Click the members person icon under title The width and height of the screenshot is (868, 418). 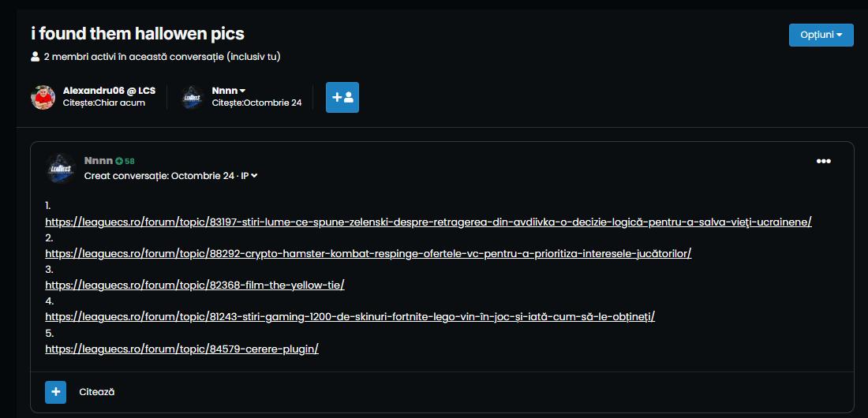click(x=36, y=57)
